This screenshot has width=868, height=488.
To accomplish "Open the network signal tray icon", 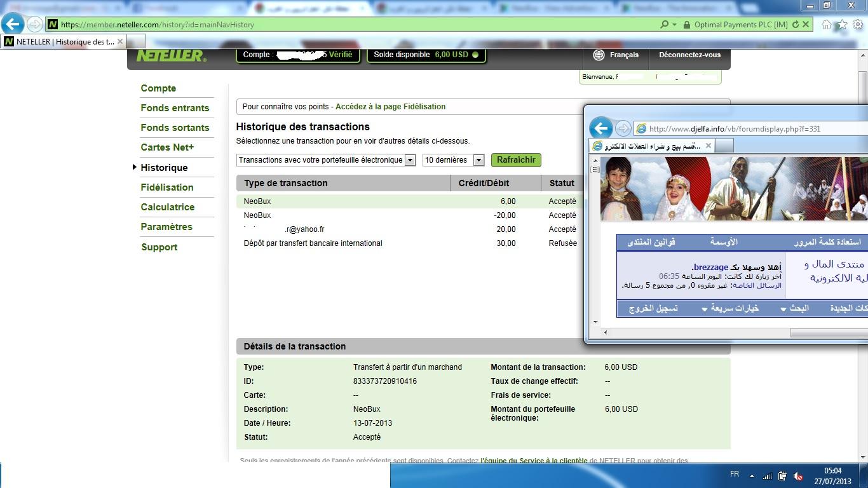I will [768, 476].
